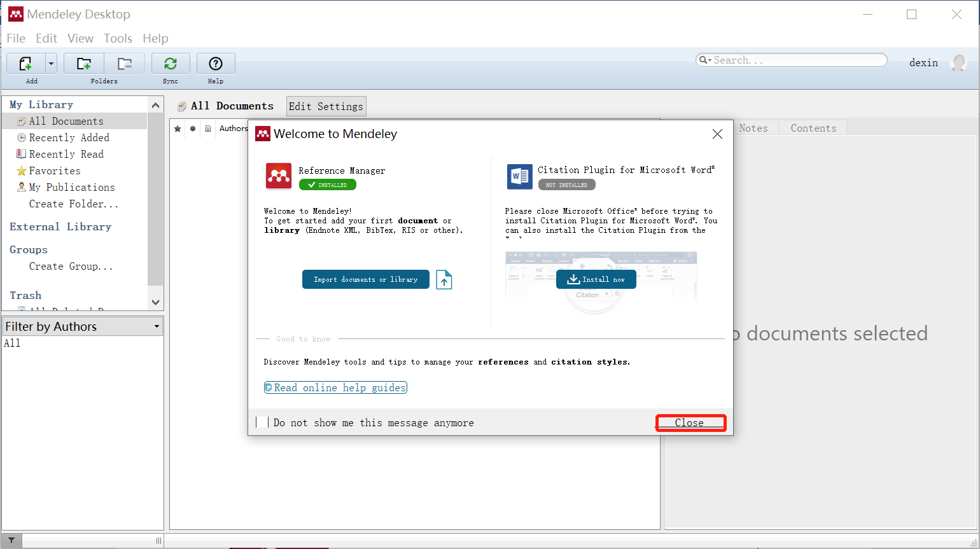980x549 pixels.
Task: Open the Help menu
Action: [x=155, y=38]
